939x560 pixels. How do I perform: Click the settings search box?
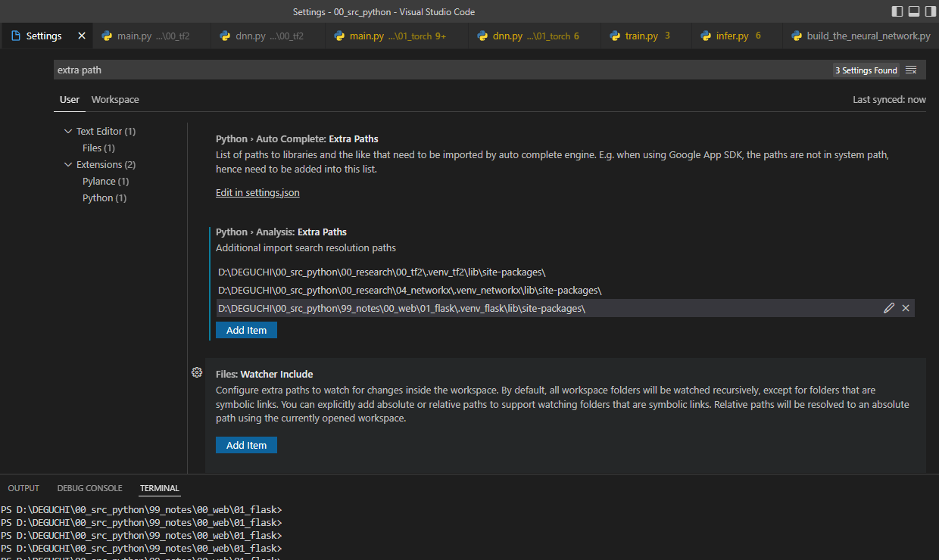tap(443, 70)
